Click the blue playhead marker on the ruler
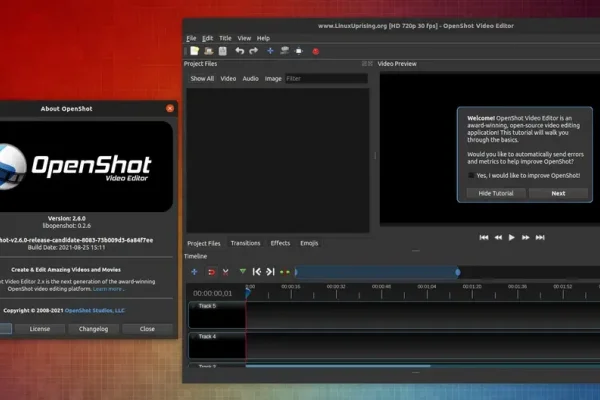Screen dimensions: 600x400 coord(248,293)
